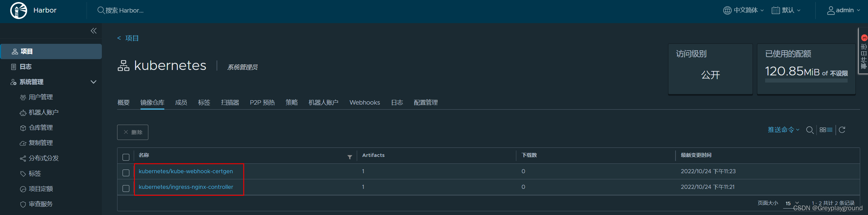The height and width of the screenshot is (215, 868).
Task: Open 机器人账户 in the sidebar
Action: click(x=43, y=112)
